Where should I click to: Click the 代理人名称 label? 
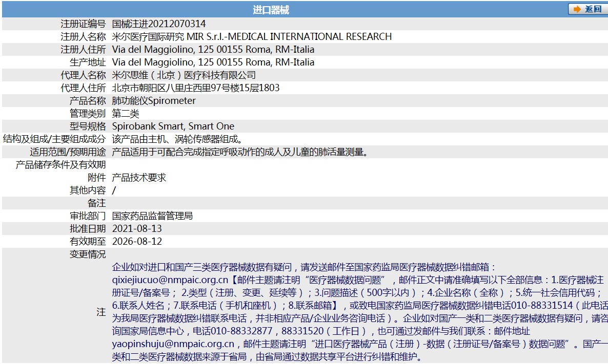pyautogui.click(x=83, y=75)
